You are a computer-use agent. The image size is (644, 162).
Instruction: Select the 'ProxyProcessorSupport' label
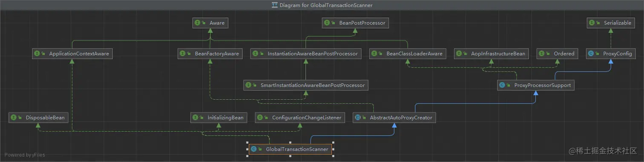click(542, 85)
